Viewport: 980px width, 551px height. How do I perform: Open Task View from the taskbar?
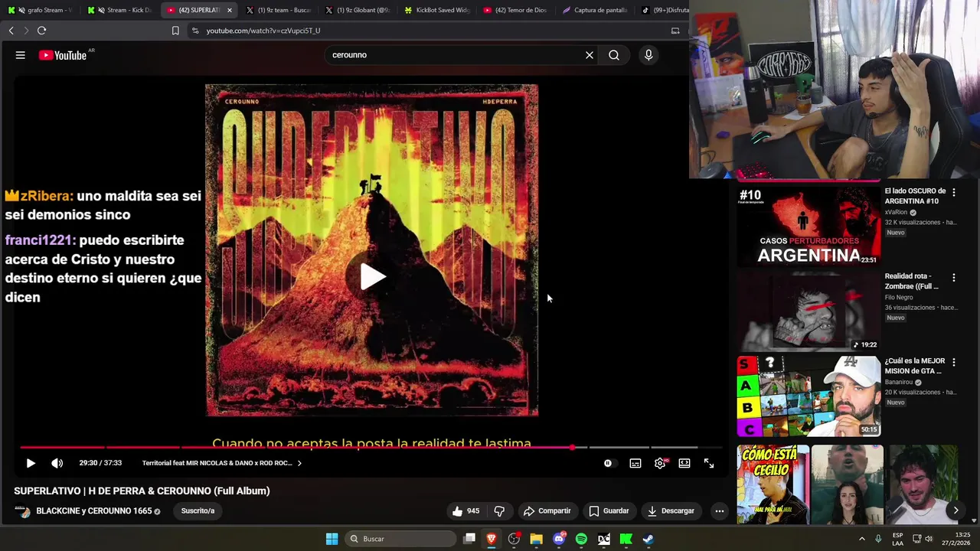click(469, 539)
